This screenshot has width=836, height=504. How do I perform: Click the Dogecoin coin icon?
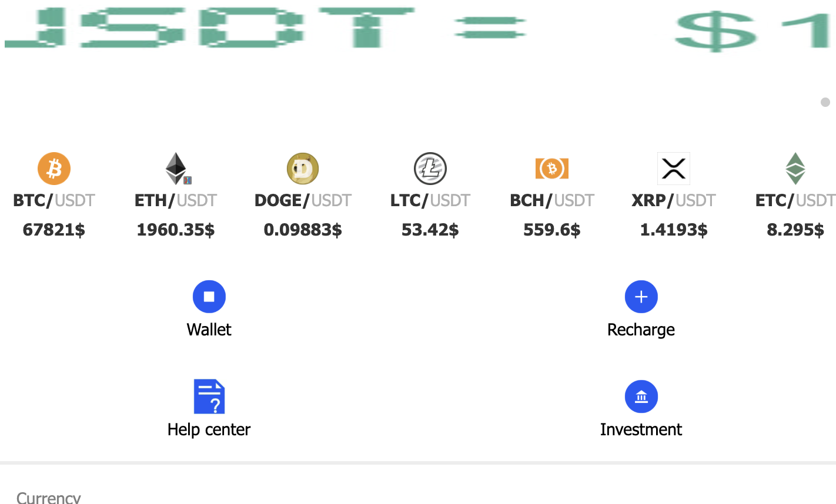pyautogui.click(x=303, y=169)
